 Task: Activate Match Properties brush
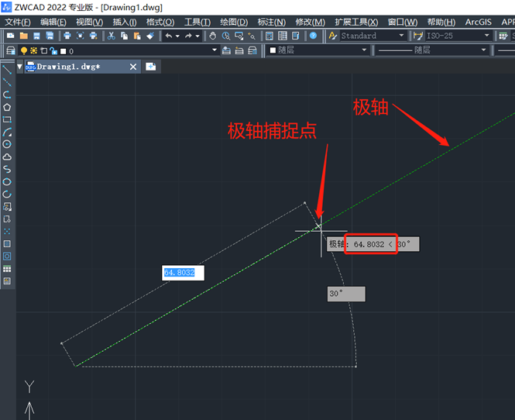pos(150,36)
